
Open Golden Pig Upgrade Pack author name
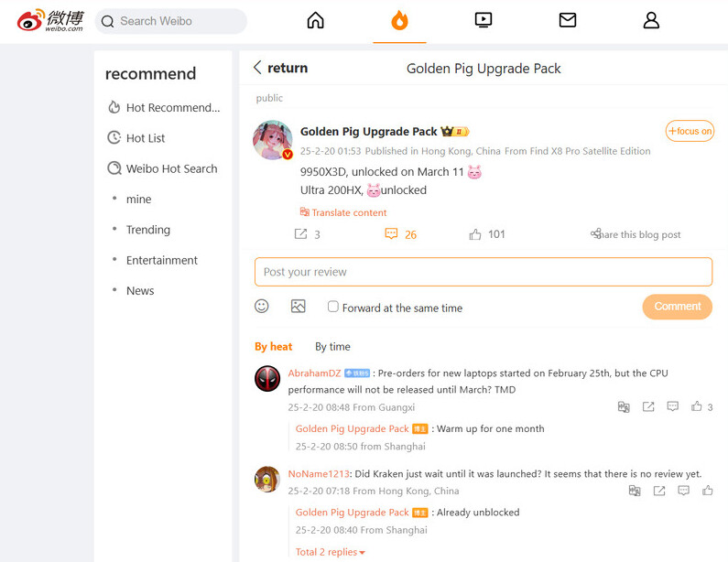pyautogui.click(x=369, y=132)
